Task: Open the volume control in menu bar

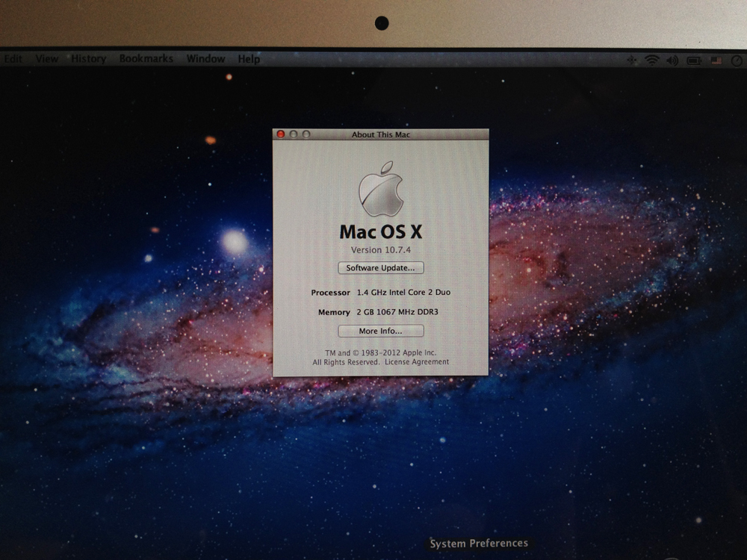Action: click(x=672, y=60)
